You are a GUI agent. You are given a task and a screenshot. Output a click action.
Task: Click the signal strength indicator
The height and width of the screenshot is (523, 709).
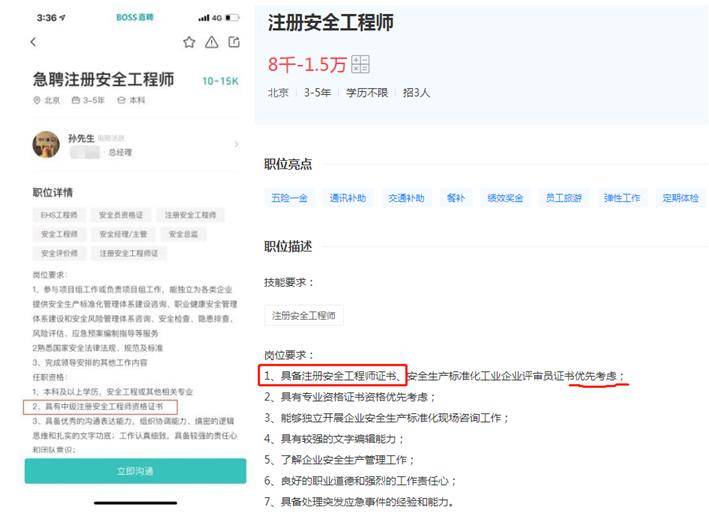[203, 18]
